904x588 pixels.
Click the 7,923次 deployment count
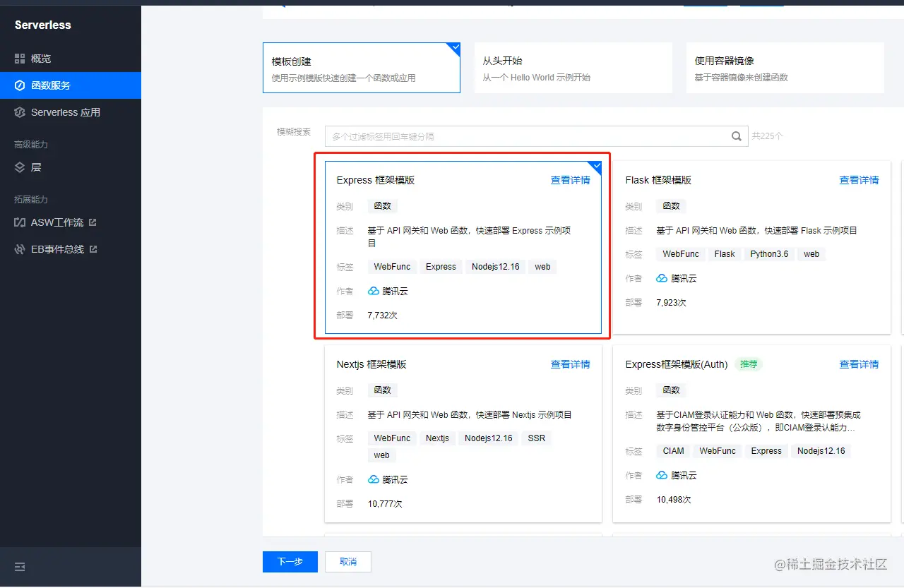[x=672, y=303]
